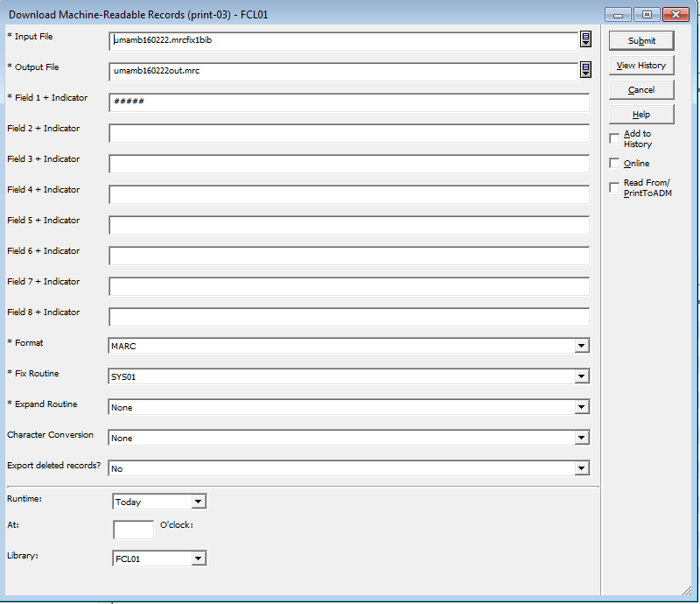Screen dimensions: 700x604
Task: Click the O'clock time input box
Action: pyautogui.click(x=133, y=530)
